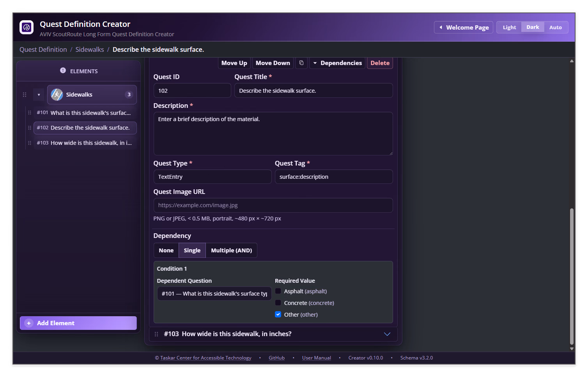
Task: Click the Elements info icon
Action: point(63,70)
